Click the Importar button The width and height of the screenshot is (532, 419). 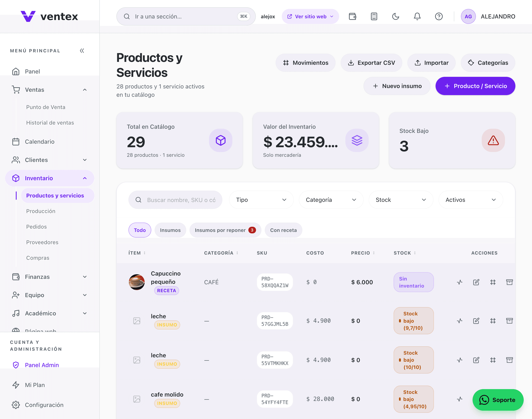(431, 63)
